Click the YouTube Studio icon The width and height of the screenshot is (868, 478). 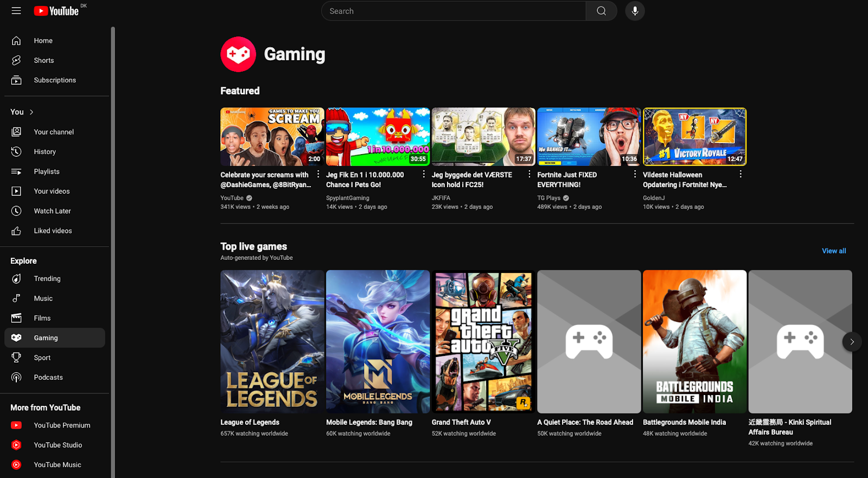tap(16, 445)
